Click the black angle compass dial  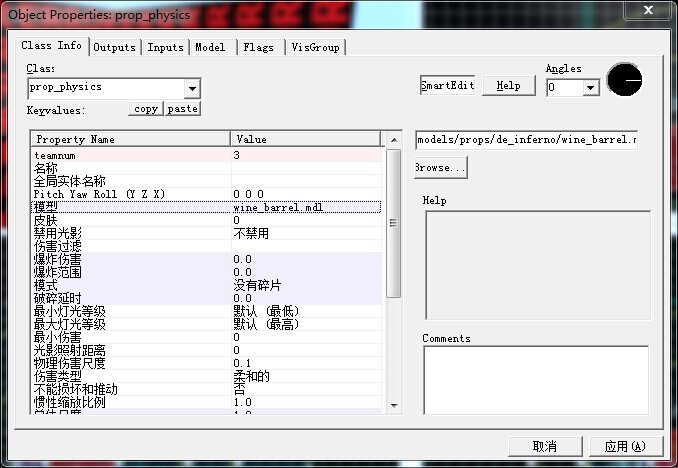coord(624,80)
